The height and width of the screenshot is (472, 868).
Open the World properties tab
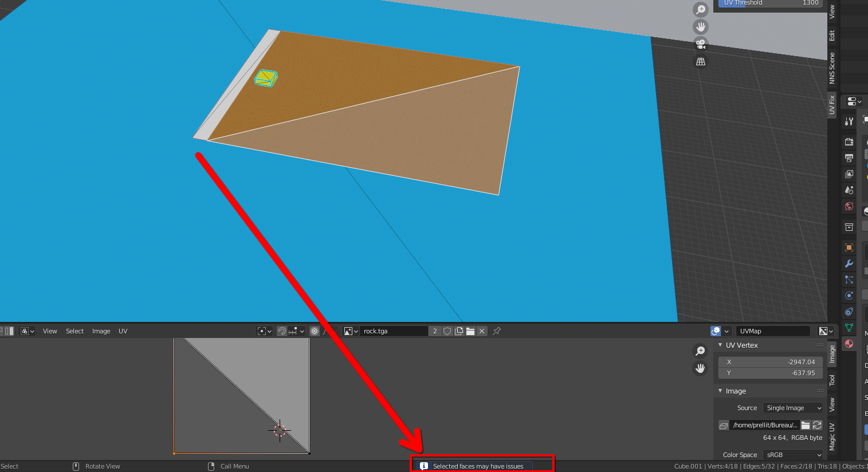849,206
